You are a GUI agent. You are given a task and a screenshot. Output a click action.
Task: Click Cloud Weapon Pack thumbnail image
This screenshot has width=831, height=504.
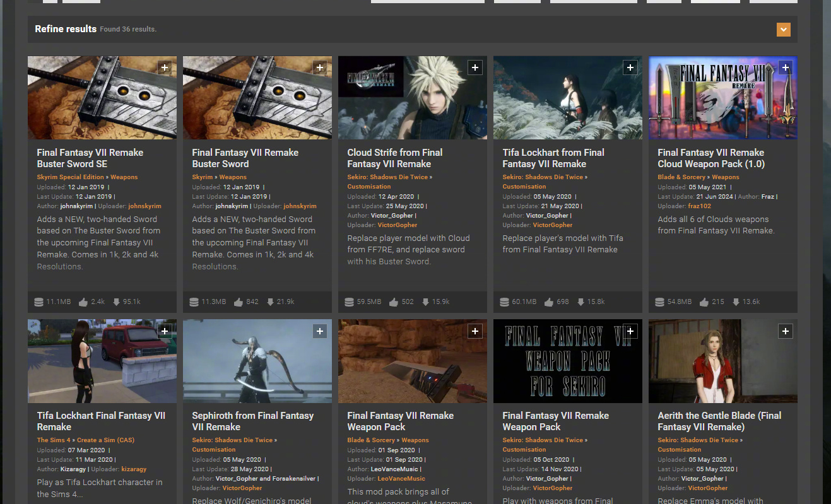click(723, 98)
